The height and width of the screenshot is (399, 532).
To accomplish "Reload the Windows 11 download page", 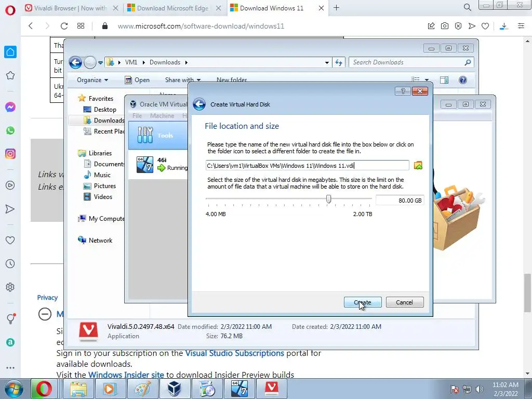I will pyautogui.click(x=64, y=26).
